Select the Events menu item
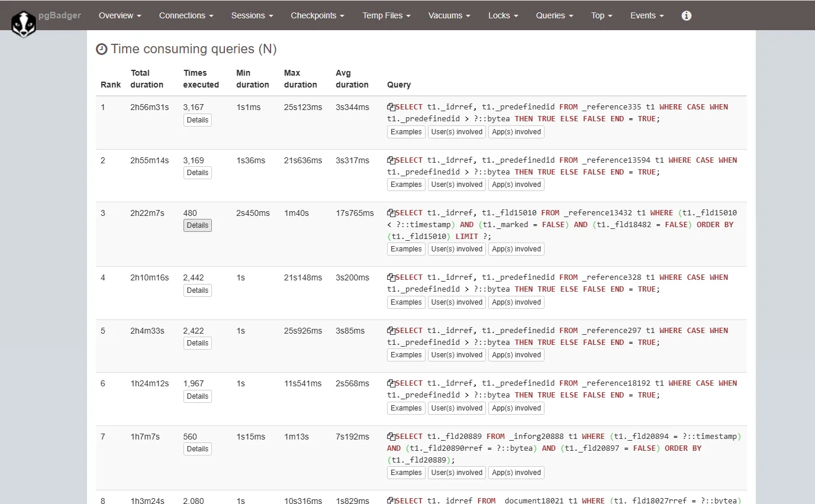The image size is (815, 504). (x=647, y=16)
